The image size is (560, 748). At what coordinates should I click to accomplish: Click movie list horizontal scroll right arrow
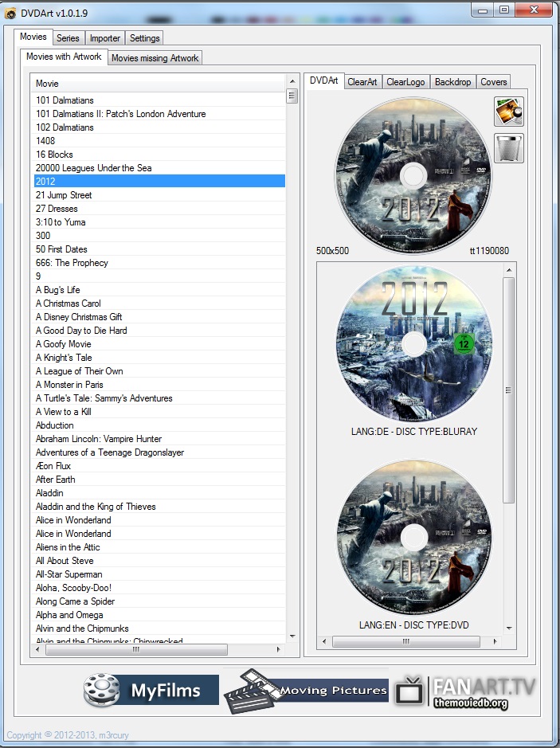click(x=279, y=649)
